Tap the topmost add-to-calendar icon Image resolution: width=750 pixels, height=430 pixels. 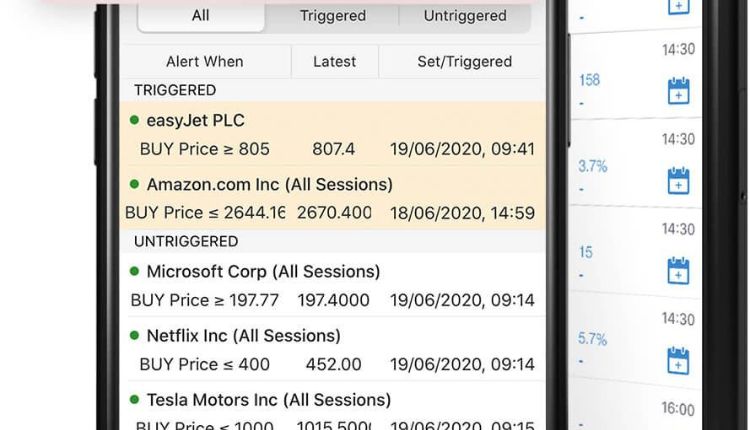[678, 7]
